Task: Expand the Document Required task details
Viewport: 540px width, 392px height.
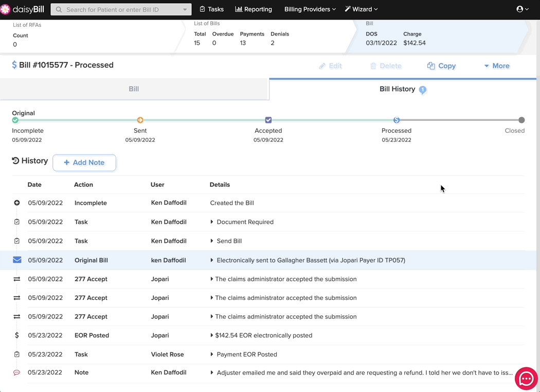Action: (x=212, y=222)
